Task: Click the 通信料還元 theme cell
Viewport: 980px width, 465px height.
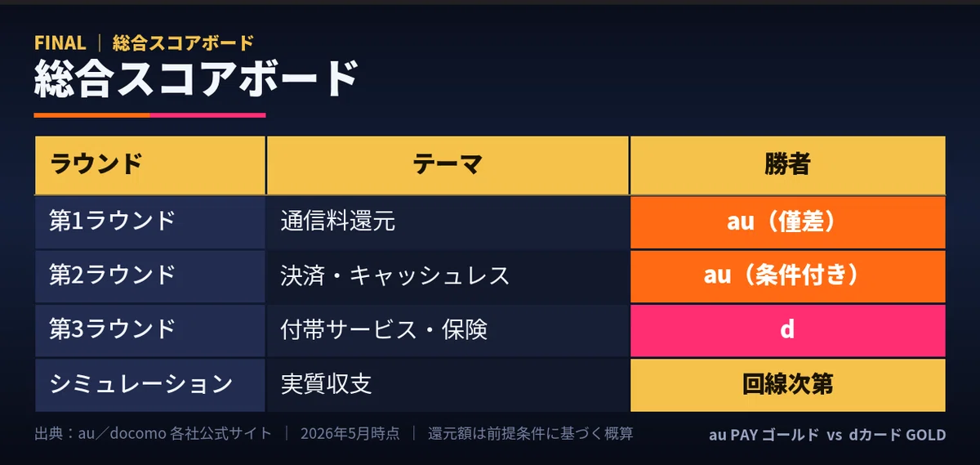Action: click(448, 222)
